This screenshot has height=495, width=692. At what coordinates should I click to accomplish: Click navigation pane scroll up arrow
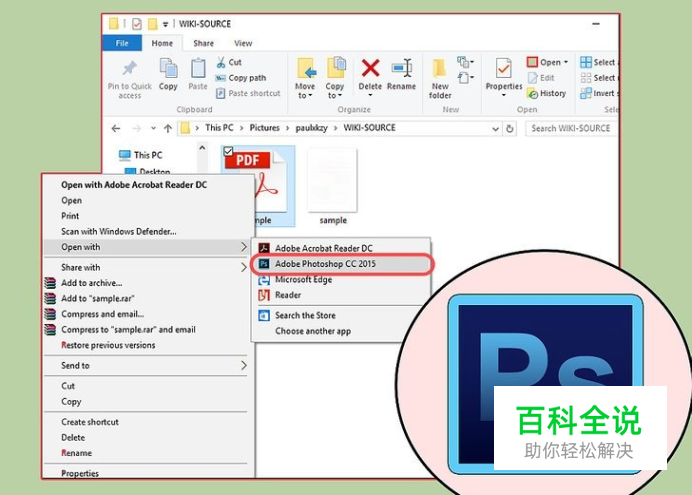(202, 148)
